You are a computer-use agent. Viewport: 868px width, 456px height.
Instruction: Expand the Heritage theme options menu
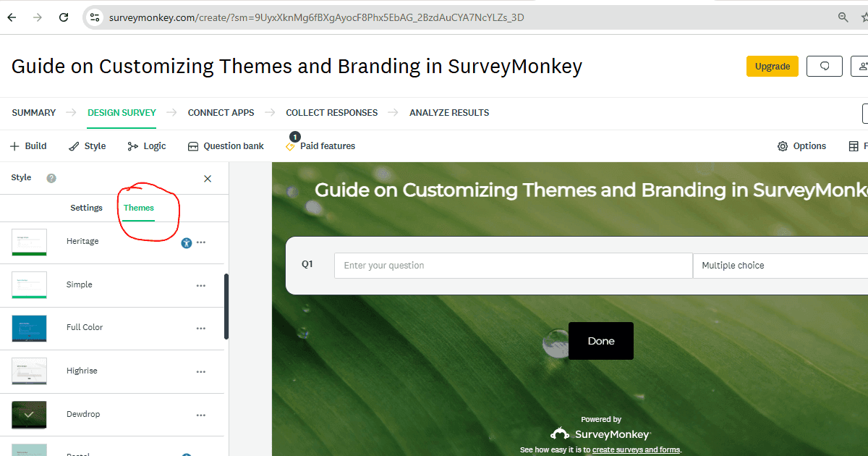[x=201, y=242]
